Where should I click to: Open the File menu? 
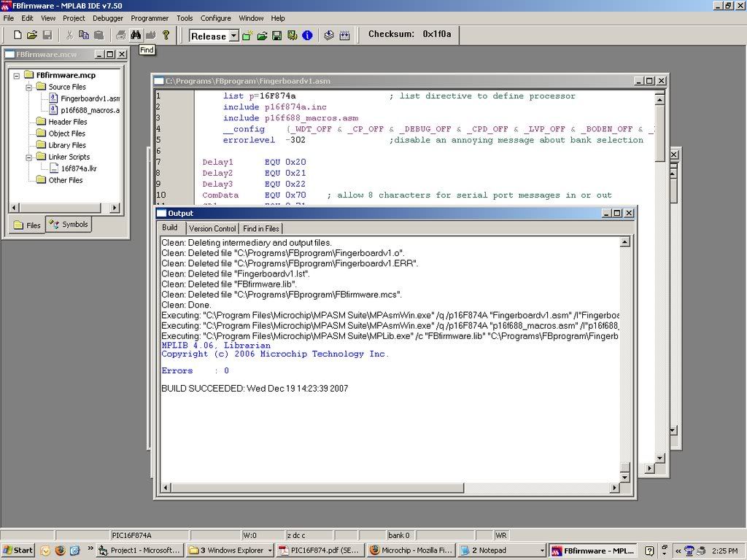click(9, 18)
